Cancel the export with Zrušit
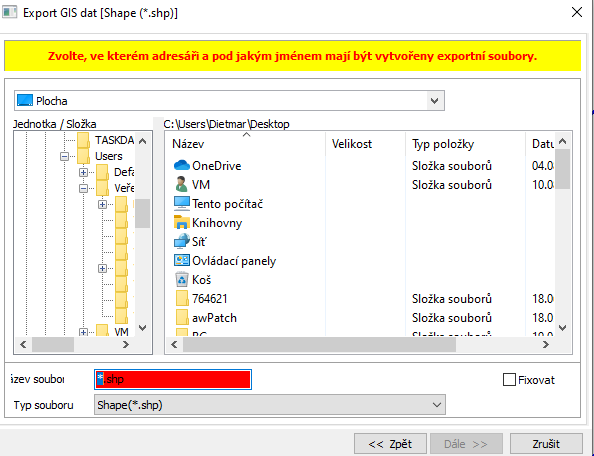 coord(546,444)
